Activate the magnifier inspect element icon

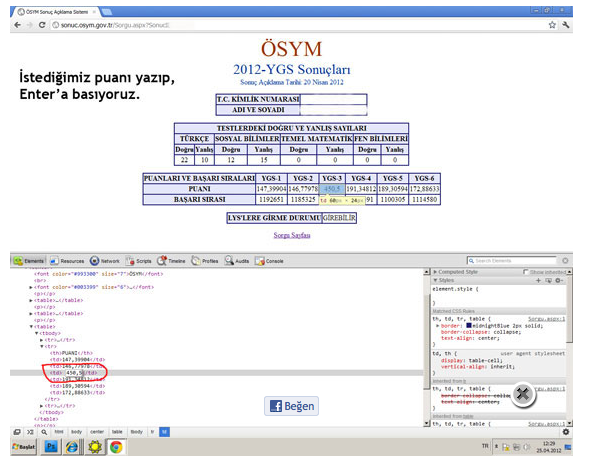[x=44, y=432]
